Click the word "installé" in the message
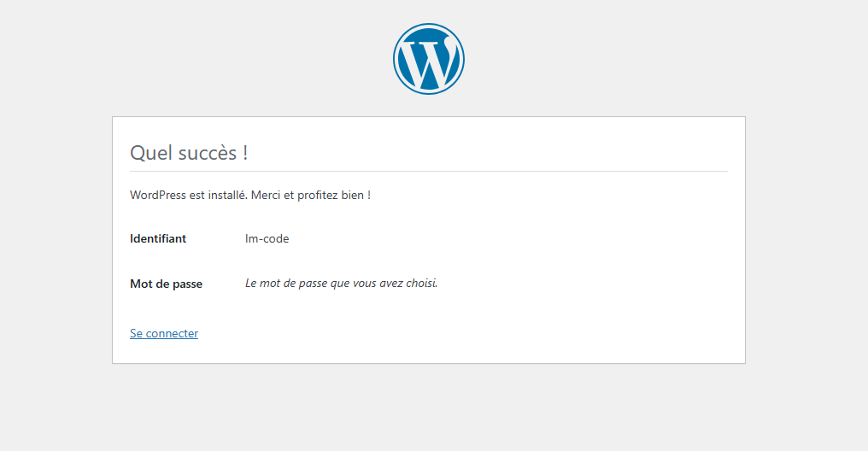 point(228,195)
